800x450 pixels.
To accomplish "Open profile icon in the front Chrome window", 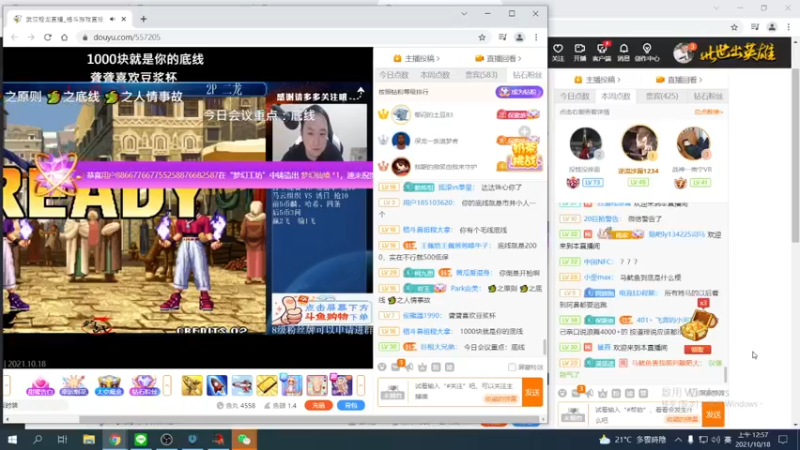I will click(x=519, y=37).
